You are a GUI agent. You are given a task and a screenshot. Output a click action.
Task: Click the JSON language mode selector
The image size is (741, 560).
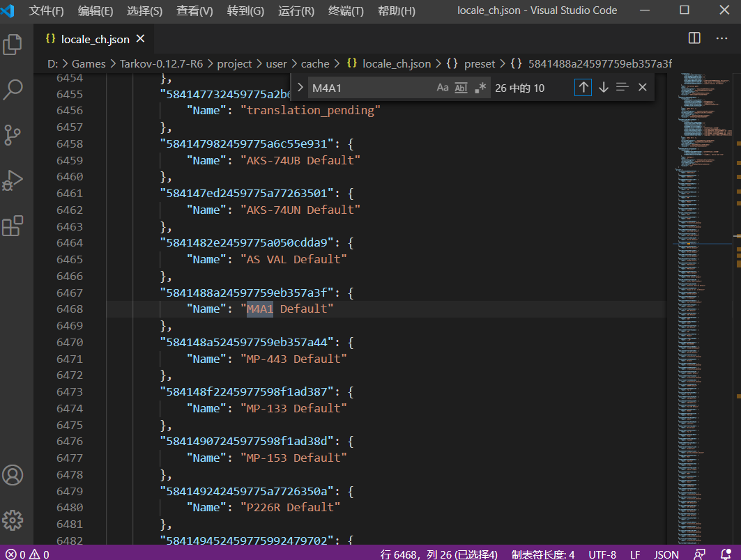[666, 554]
